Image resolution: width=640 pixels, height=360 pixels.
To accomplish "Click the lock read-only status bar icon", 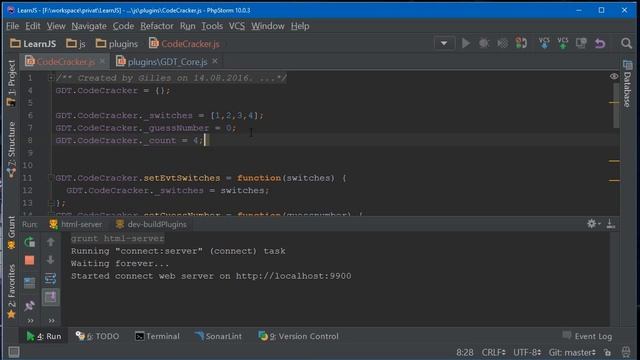I will click(608, 352).
